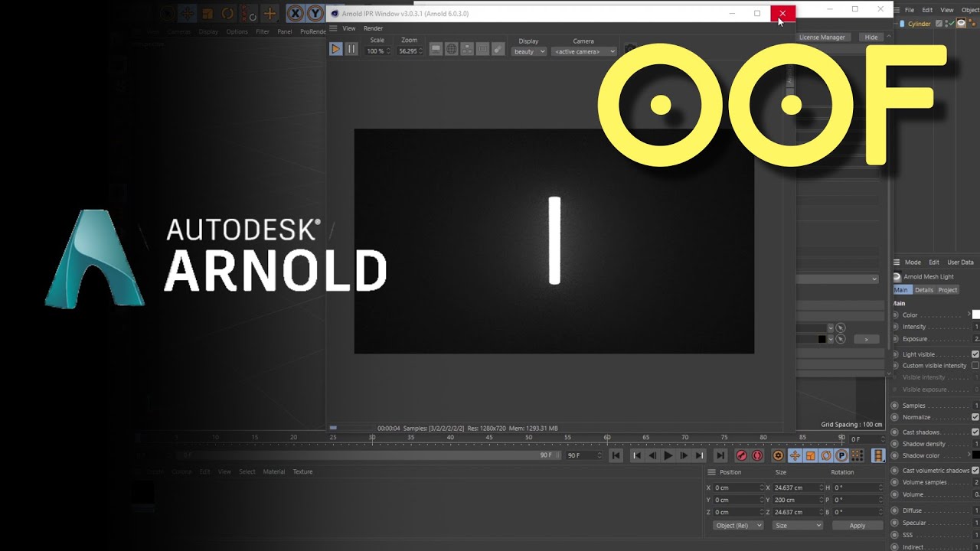Viewport: 980px width, 551px height.
Task: Open View menu in IPR window
Action: (349, 28)
